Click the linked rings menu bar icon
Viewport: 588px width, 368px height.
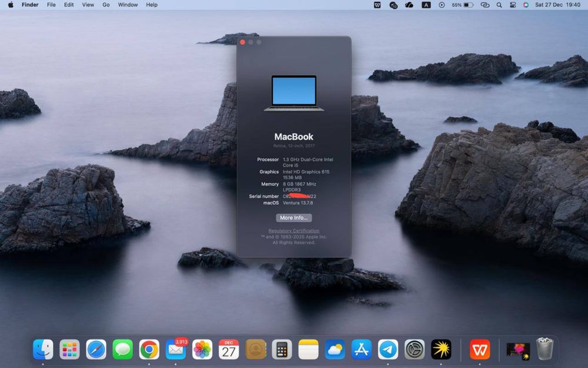[485, 5]
